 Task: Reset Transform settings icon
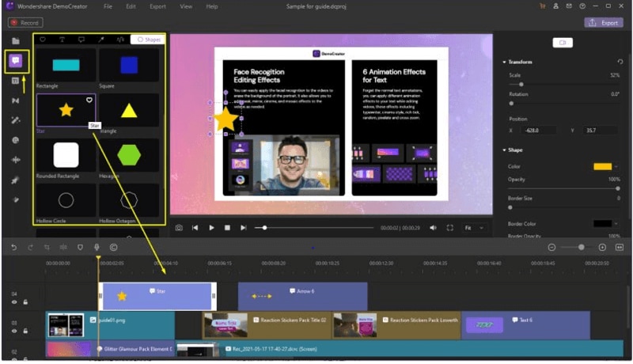tap(620, 62)
